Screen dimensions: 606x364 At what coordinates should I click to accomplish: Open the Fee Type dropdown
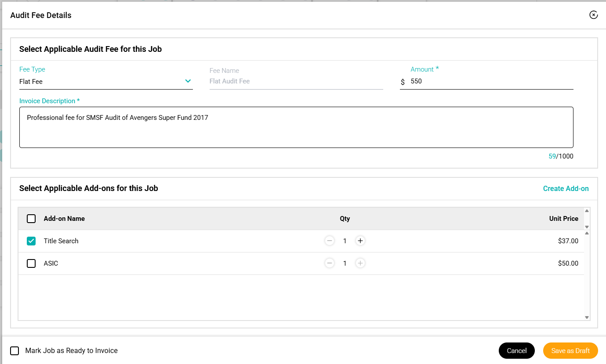pyautogui.click(x=106, y=81)
